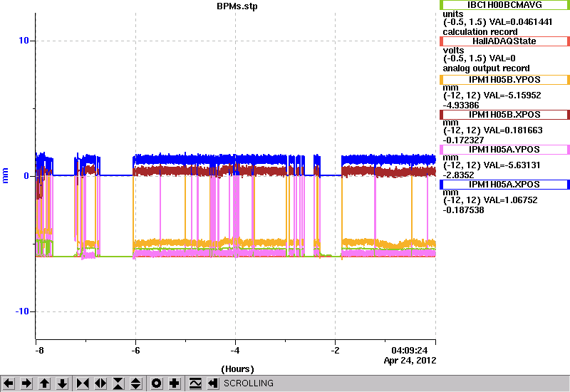Viewport: 570px width, 392px height.
Task: Click the 'calculation record' description text
Action: pyautogui.click(x=480, y=32)
